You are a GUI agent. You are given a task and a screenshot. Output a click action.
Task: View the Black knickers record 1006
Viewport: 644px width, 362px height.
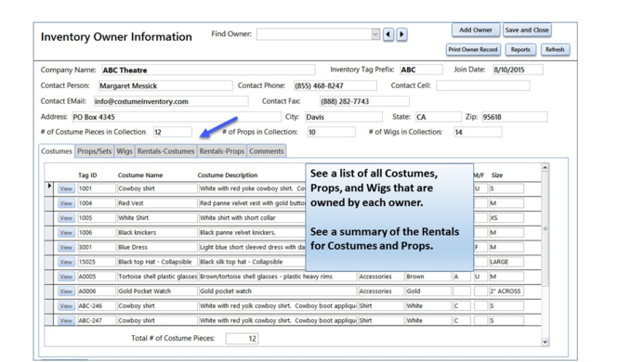(x=66, y=233)
